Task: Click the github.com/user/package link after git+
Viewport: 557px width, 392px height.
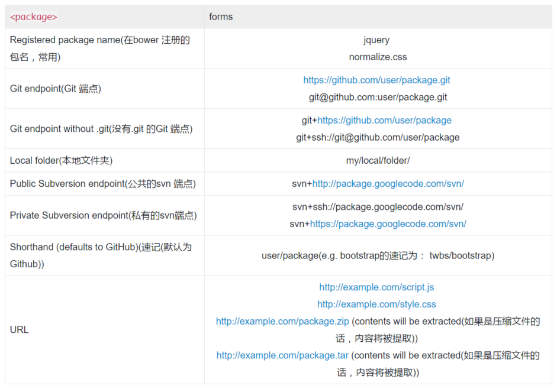Action: tap(384, 120)
